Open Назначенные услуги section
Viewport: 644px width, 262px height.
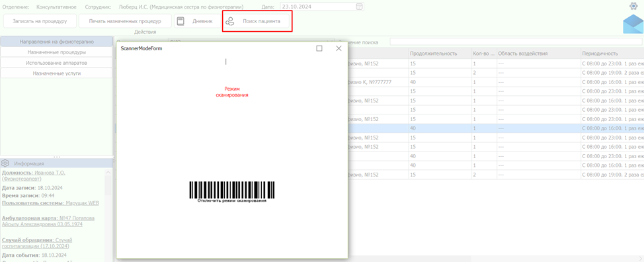pyautogui.click(x=57, y=73)
